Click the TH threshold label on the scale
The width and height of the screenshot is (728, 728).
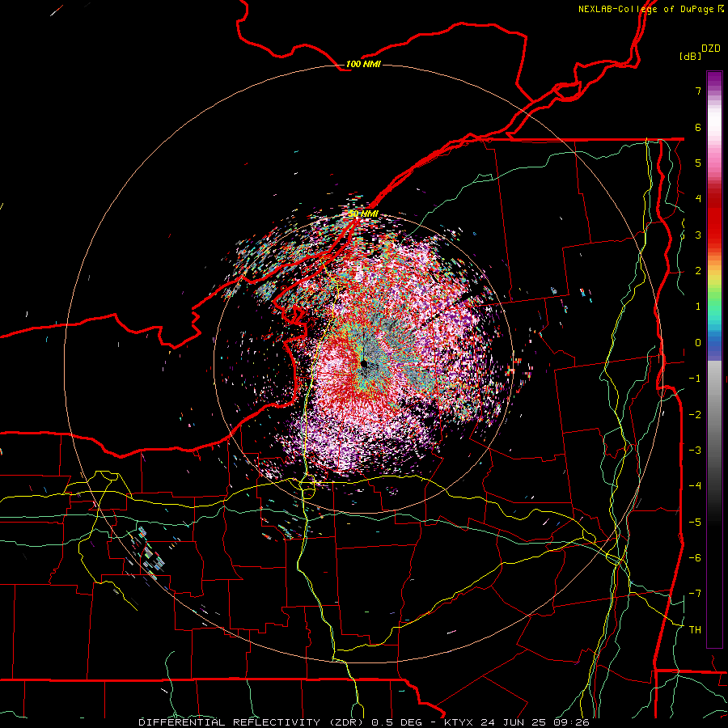click(695, 630)
